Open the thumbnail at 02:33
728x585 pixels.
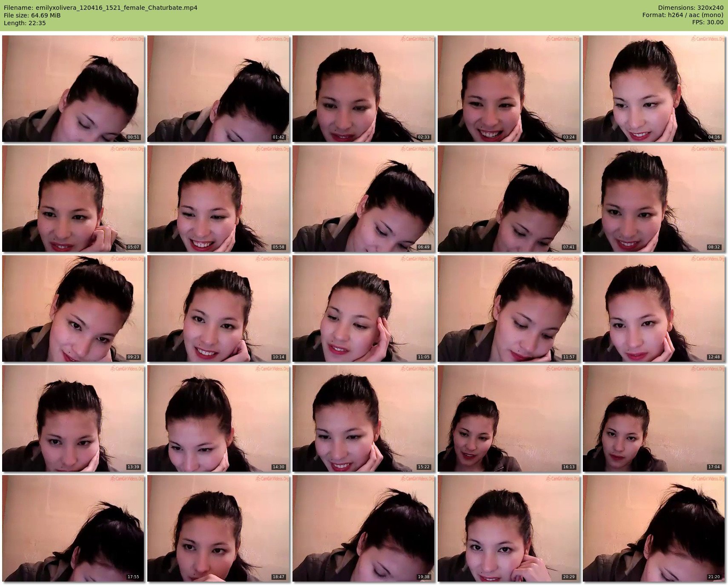[x=364, y=89]
